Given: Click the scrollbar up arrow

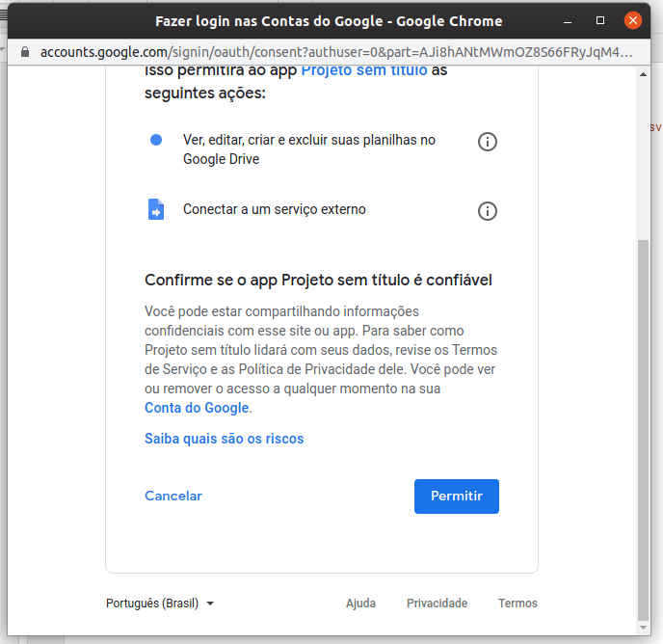Looking at the screenshot, I should [643, 74].
